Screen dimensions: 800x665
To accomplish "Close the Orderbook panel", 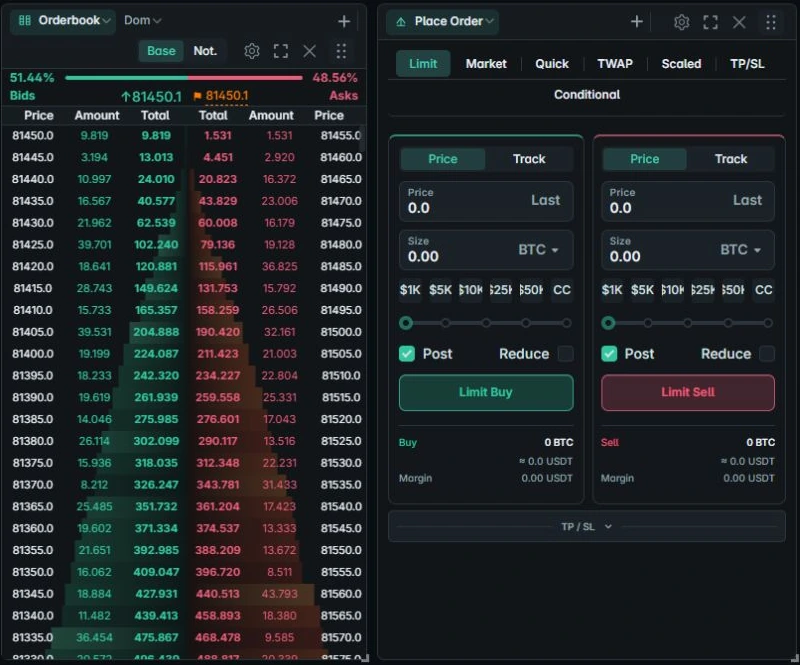I will 310,51.
